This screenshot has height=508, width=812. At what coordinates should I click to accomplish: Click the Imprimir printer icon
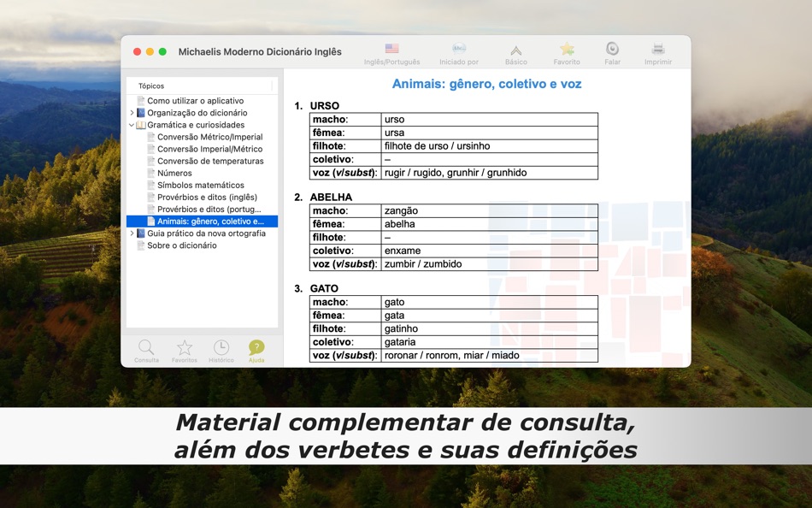point(658,49)
